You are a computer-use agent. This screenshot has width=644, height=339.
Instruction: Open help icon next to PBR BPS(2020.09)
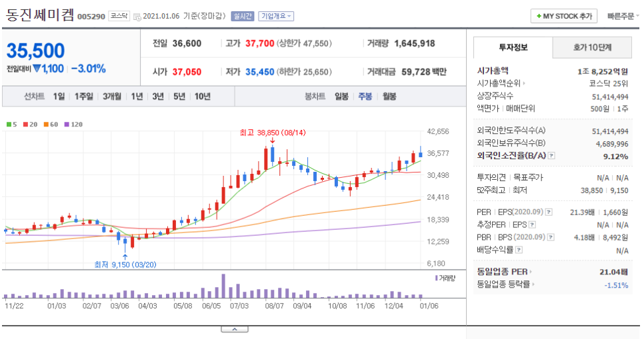pyautogui.click(x=551, y=237)
